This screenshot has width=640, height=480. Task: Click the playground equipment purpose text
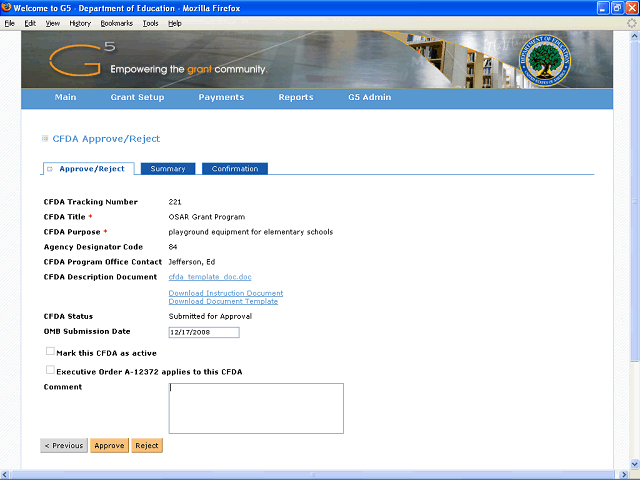tap(251, 232)
